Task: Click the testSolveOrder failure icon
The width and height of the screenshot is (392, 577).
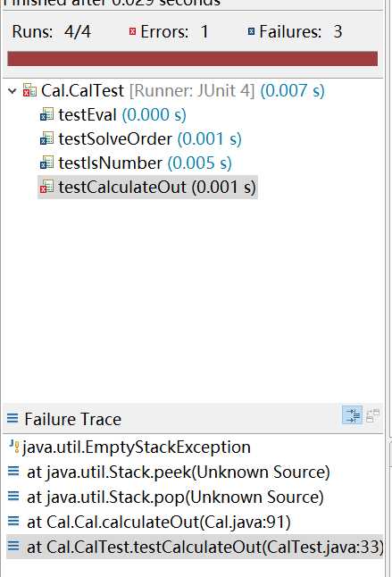Action: (x=46, y=139)
